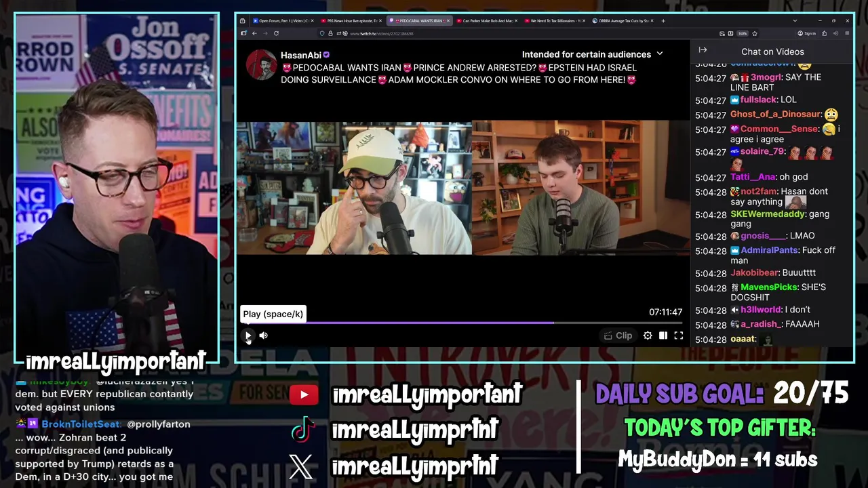Click chat username 3mogrl
The height and width of the screenshot is (488, 868).
coord(766,77)
